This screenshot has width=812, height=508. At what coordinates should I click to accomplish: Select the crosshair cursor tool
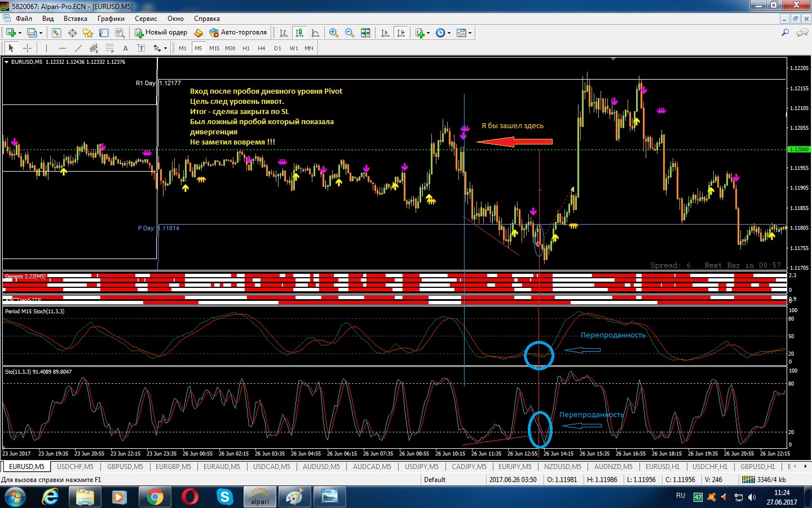tap(27, 48)
